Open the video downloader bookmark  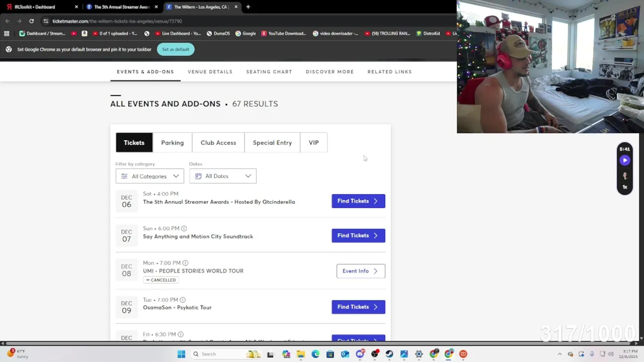coord(336,34)
